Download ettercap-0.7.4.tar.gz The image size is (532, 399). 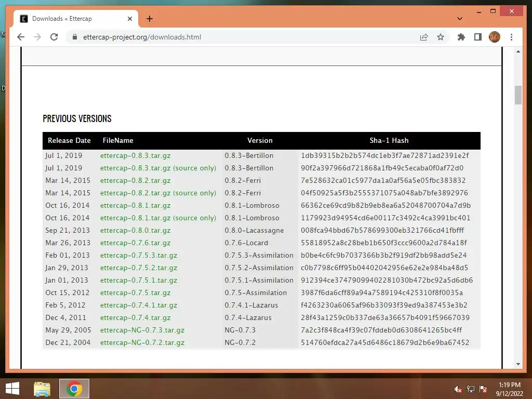136,317
